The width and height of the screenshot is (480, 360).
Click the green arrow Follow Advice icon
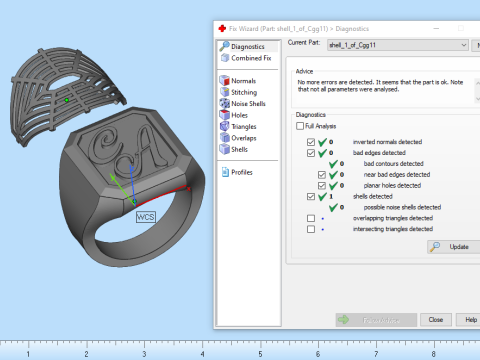coord(343,320)
